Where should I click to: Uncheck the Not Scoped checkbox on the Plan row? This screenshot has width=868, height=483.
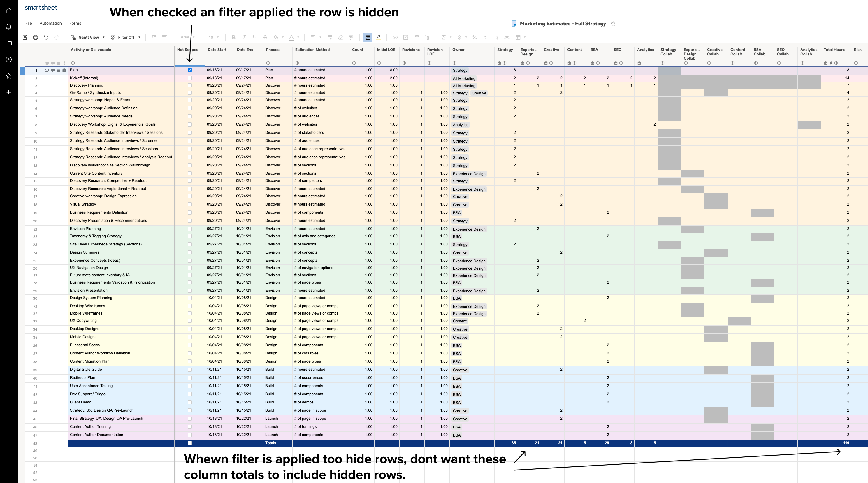click(189, 70)
